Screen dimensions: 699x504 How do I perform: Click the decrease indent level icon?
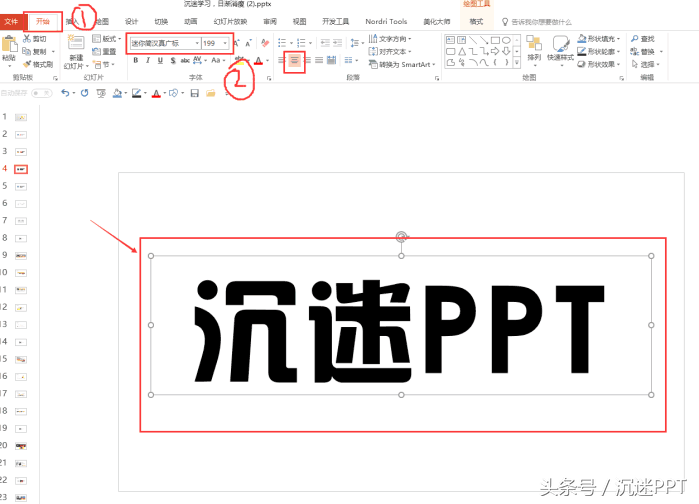325,43
